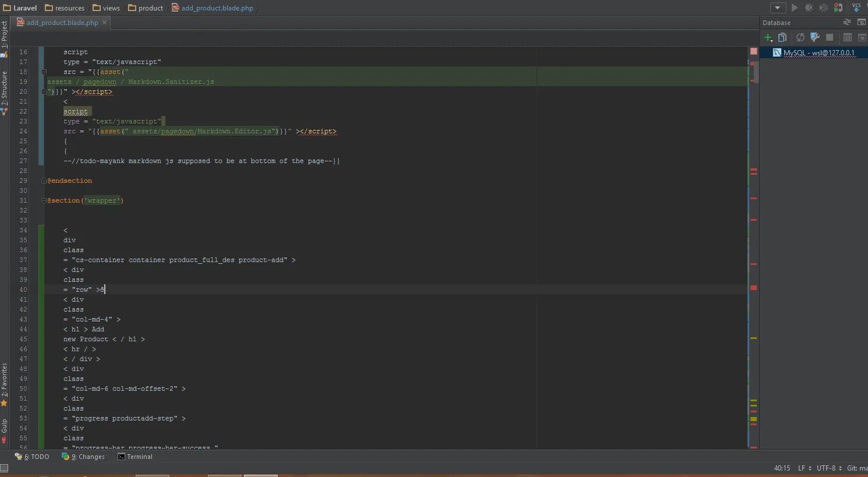This screenshot has height=477, width=868.
Task: Open data source properties wrench icon
Action: (x=815, y=37)
